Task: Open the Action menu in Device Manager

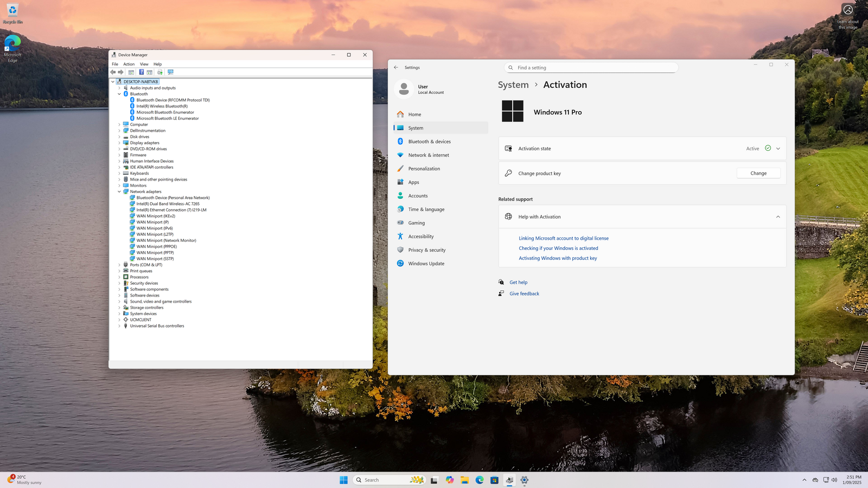Action: point(129,64)
